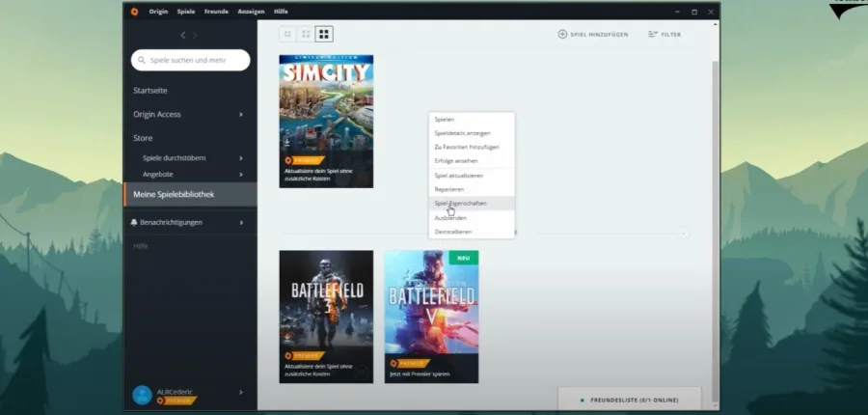Switch to medium tile grid view

pos(306,35)
